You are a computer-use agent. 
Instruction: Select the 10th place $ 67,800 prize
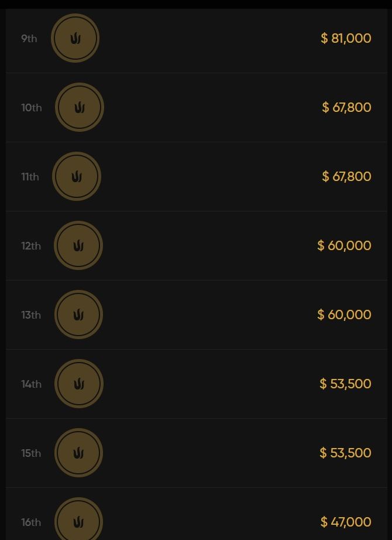[x=346, y=108]
